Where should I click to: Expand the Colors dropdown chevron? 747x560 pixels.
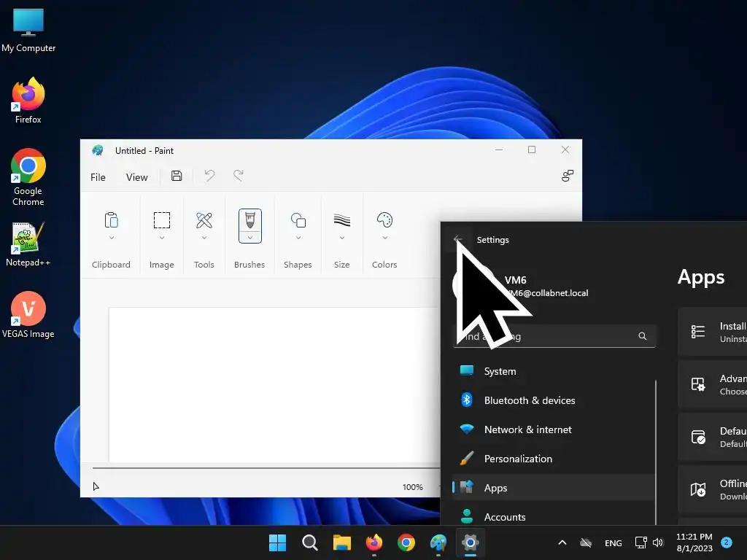tap(384, 238)
